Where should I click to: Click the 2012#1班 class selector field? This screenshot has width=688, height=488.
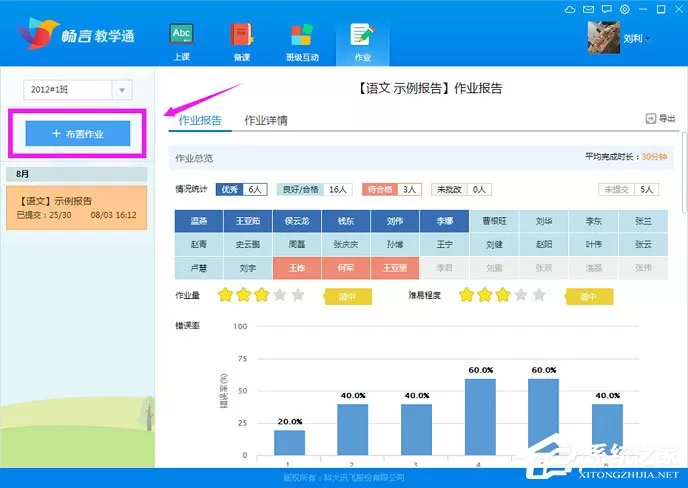(77, 90)
